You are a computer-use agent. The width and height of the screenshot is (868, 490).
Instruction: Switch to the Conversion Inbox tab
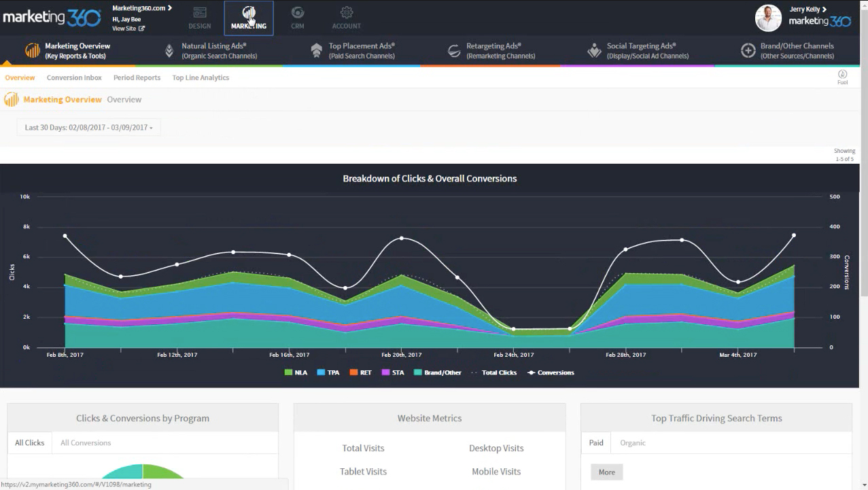74,77
